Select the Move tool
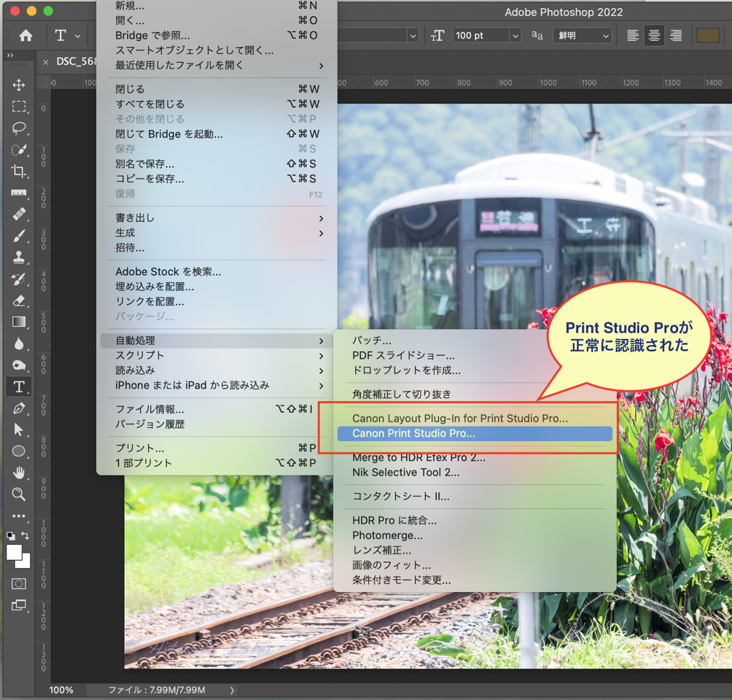 19,85
